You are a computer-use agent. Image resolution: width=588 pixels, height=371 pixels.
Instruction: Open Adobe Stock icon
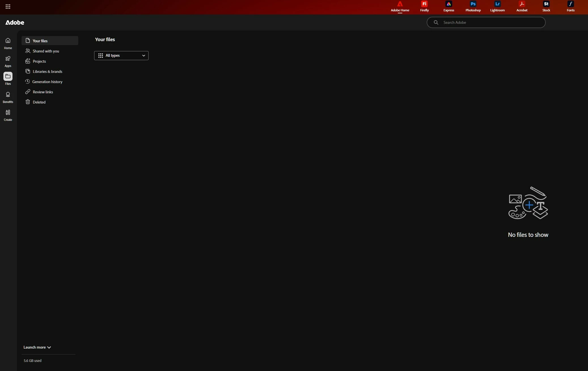[546, 6]
